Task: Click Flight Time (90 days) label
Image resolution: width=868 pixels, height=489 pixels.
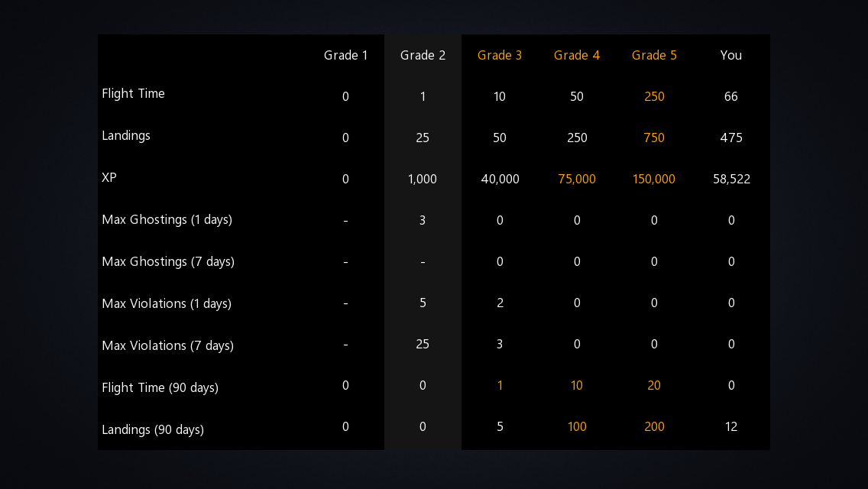Action: (160, 387)
